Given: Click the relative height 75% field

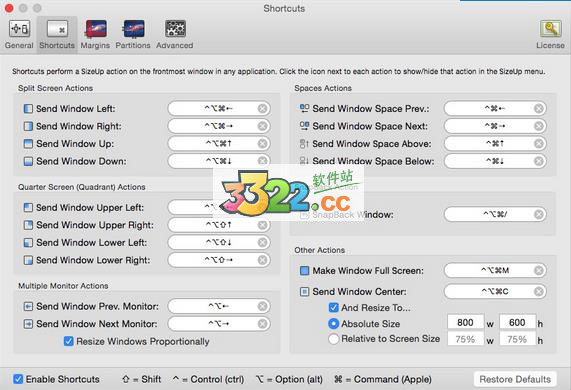Looking at the screenshot, I should (517, 339).
